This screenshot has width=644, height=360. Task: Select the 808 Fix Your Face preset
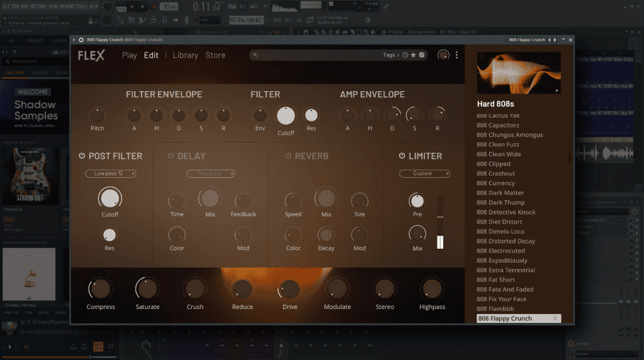pos(501,299)
